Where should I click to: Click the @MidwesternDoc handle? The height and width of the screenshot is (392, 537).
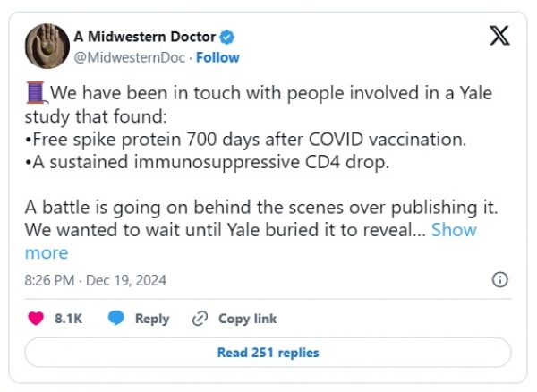point(129,57)
